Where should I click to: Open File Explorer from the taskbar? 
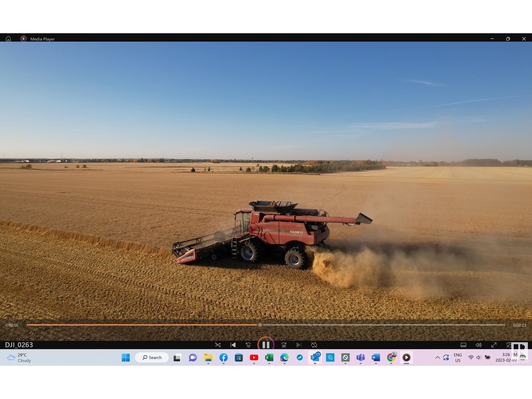[x=208, y=357]
